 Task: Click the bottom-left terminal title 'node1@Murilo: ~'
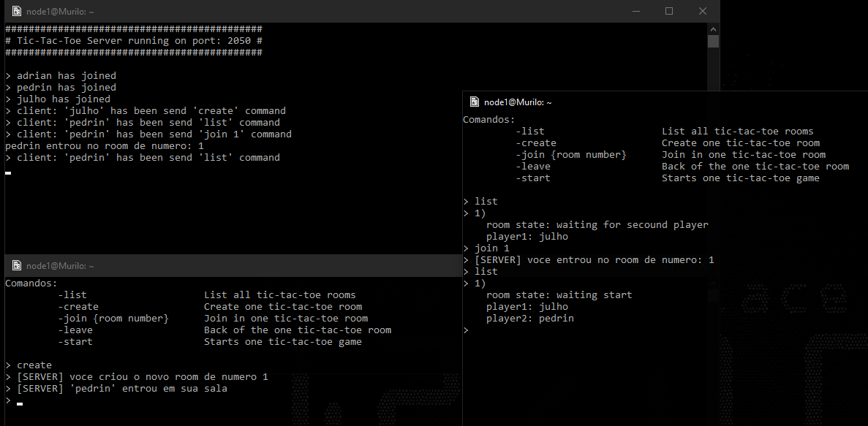[60, 266]
